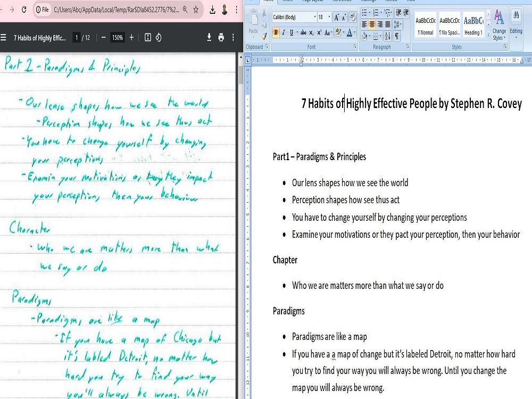Click Chrome's forward navigation arrow
Image resolution: width=532 pixels, height=399 pixels.
click(x=12, y=10)
